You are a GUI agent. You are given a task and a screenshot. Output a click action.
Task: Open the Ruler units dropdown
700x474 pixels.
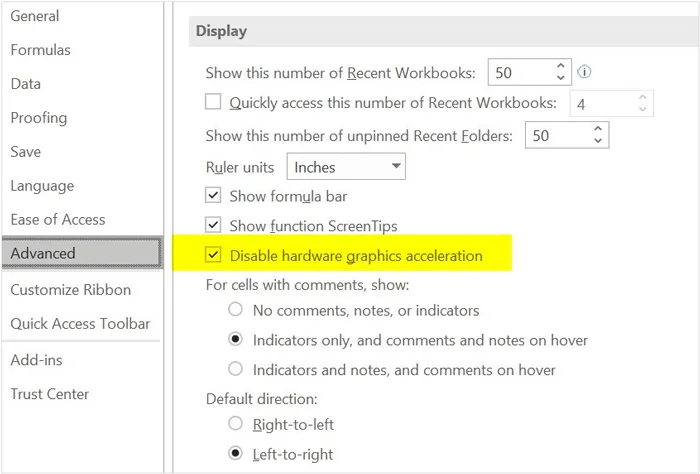coord(346,166)
